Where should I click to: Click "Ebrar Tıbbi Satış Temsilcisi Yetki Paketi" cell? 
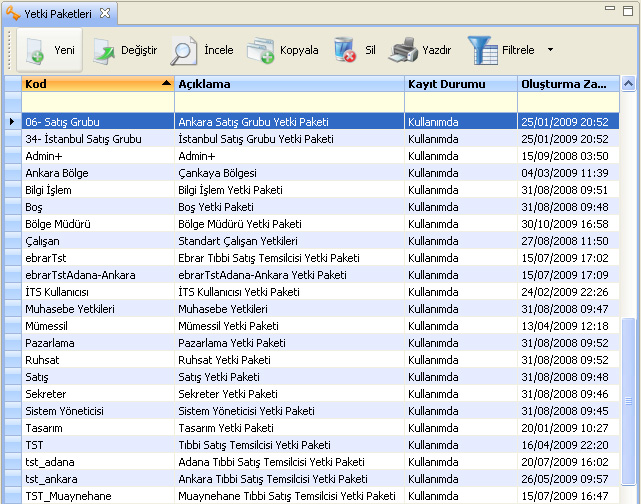click(x=289, y=258)
